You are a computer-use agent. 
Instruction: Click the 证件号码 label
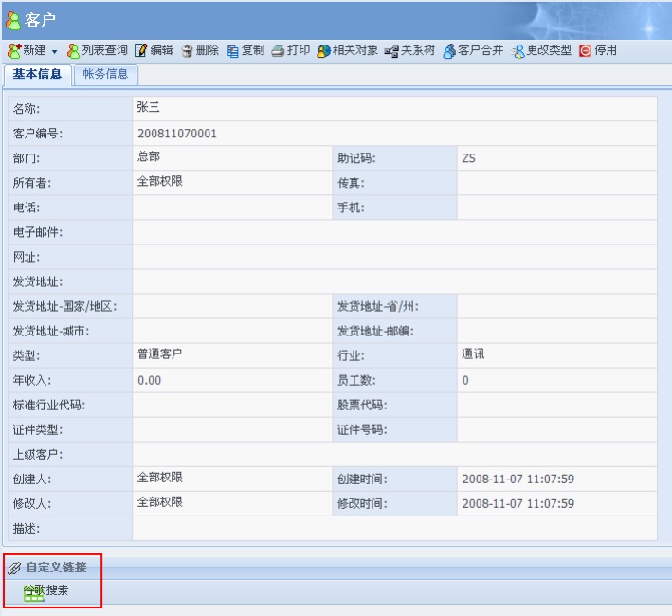[x=362, y=429]
